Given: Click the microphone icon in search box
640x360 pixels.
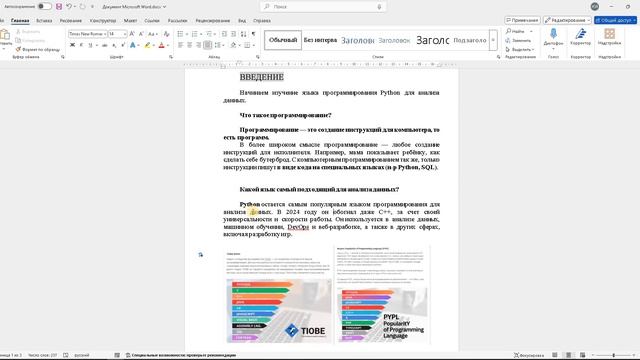Looking at the screenshot, I should 379,7.
